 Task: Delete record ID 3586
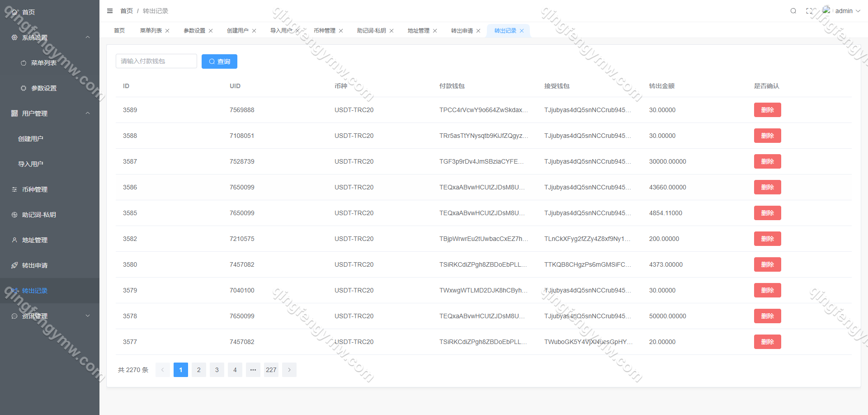click(767, 187)
